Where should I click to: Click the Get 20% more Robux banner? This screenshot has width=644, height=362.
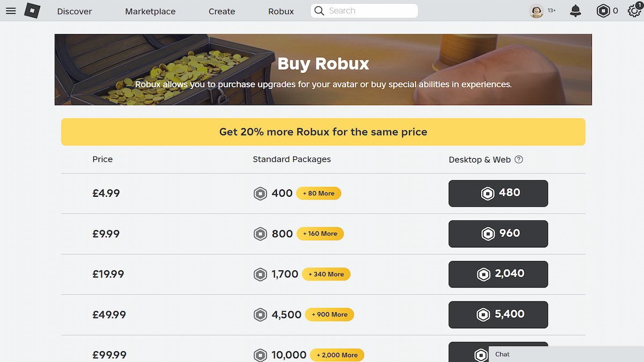[323, 131]
